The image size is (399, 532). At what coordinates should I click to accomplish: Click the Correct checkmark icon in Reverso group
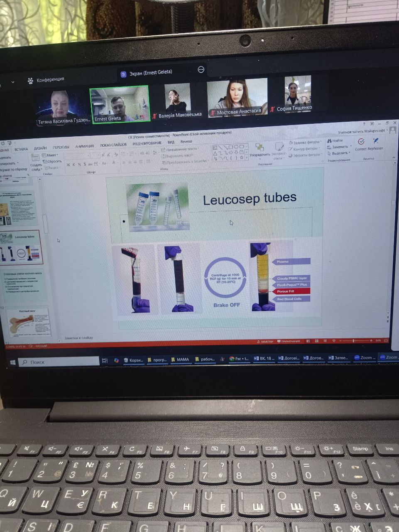coord(361,142)
